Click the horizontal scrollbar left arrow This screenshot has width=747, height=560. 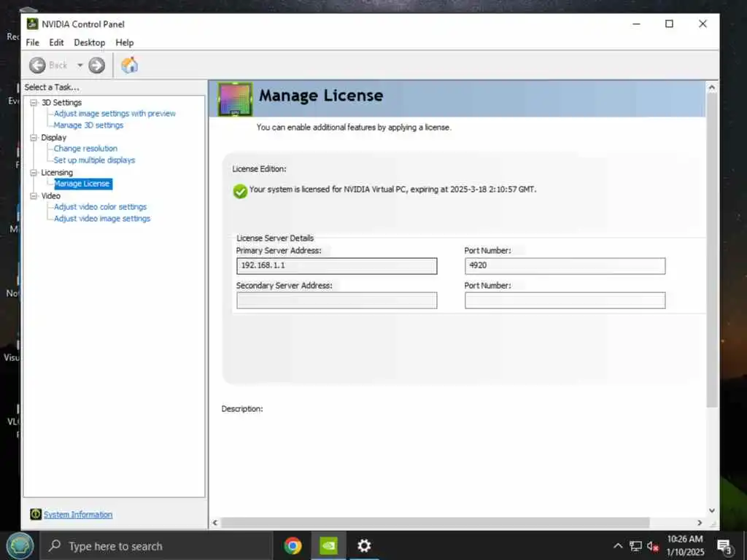click(215, 522)
